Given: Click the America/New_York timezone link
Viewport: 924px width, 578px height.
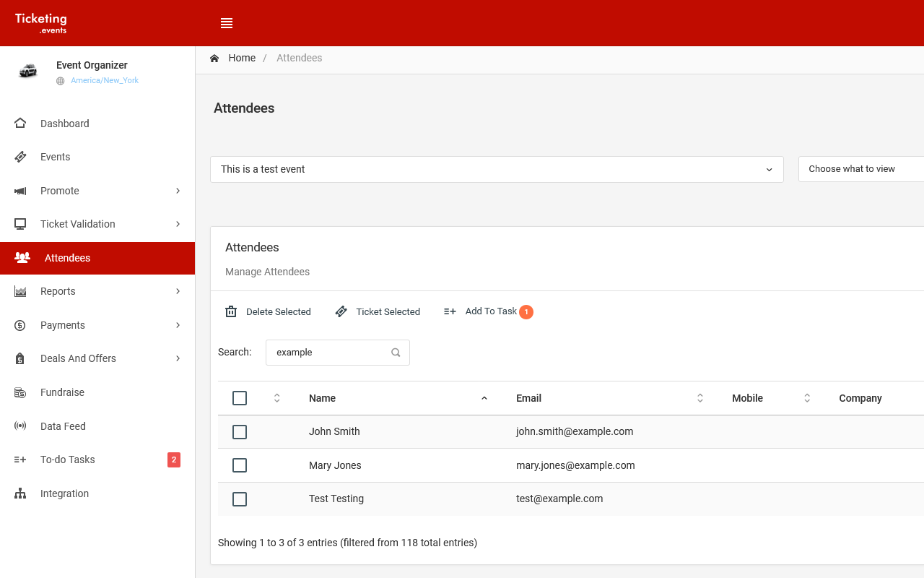Looking at the screenshot, I should 105,81.
